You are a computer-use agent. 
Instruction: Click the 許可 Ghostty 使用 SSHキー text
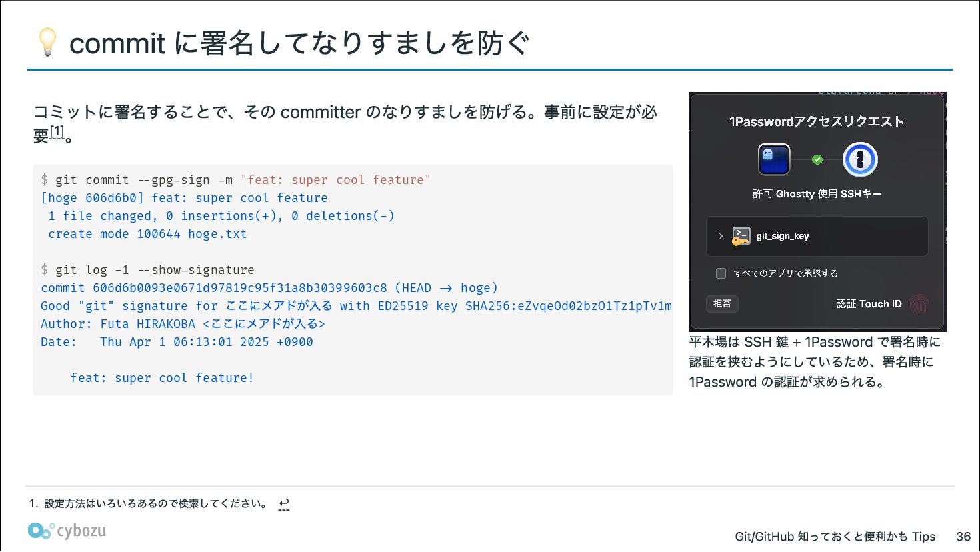point(817,194)
